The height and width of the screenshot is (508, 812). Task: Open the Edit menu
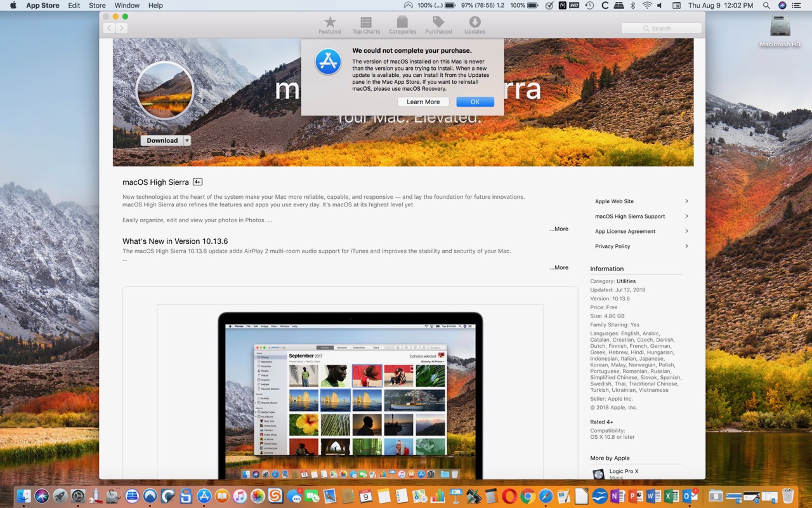pyautogui.click(x=74, y=5)
